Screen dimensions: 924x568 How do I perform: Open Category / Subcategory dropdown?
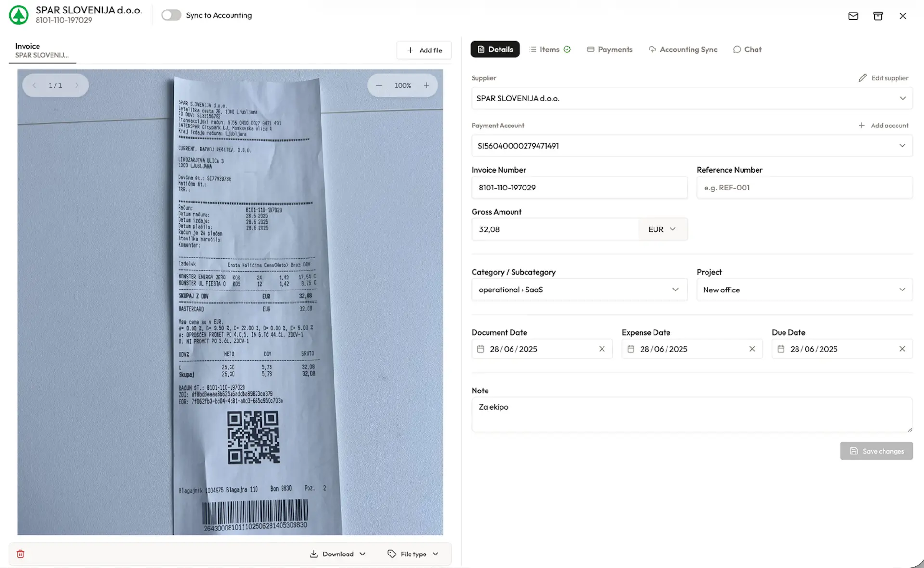(x=579, y=290)
